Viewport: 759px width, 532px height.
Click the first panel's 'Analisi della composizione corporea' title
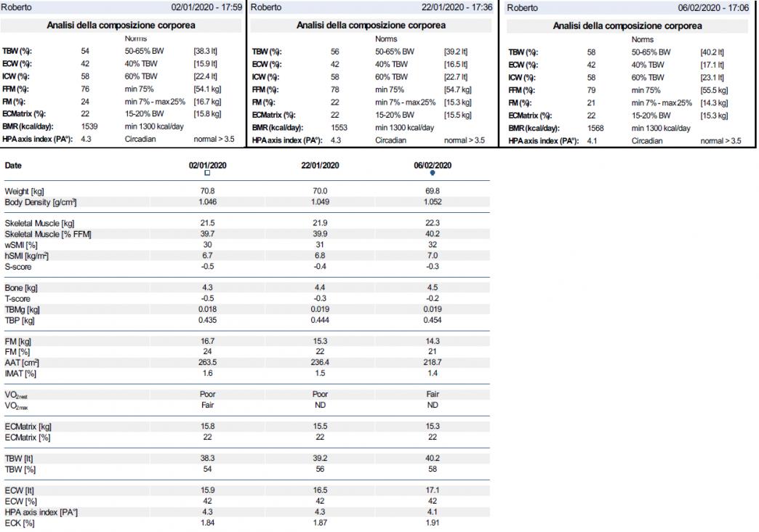tap(121, 25)
